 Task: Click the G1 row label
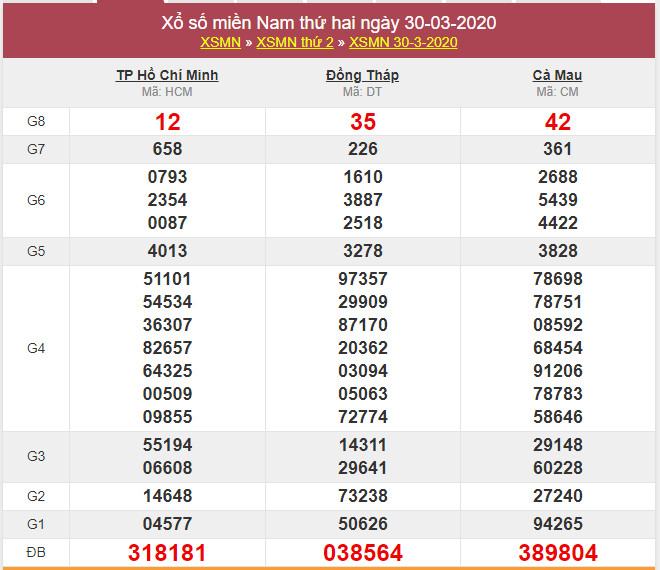[36, 524]
